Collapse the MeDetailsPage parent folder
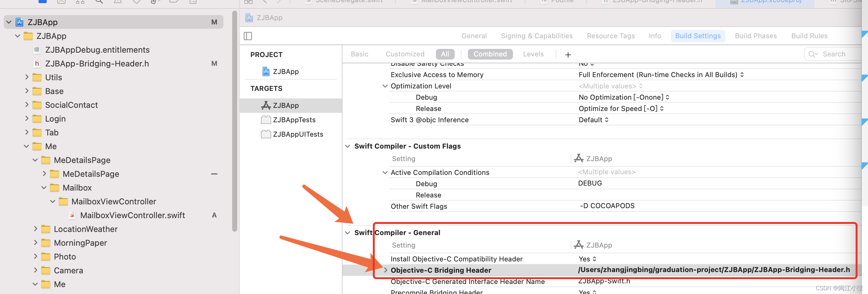Viewport: 868px width, 294px height. pos(35,160)
